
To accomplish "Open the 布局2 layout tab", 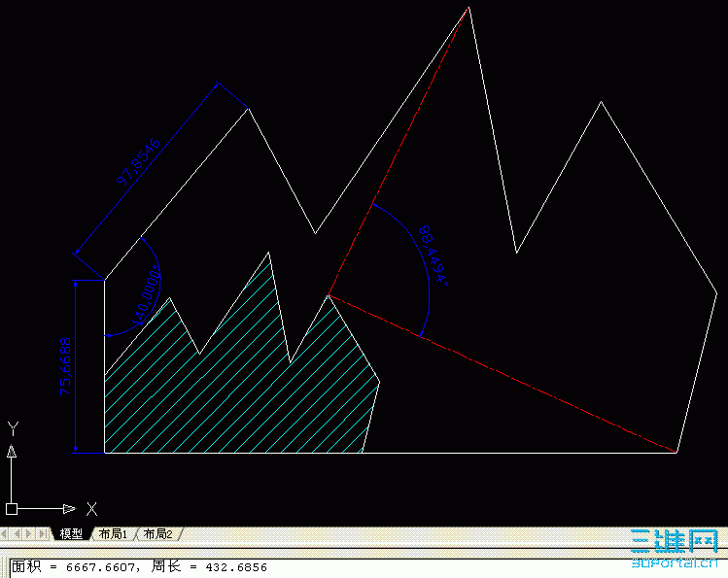I will pos(157,534).
